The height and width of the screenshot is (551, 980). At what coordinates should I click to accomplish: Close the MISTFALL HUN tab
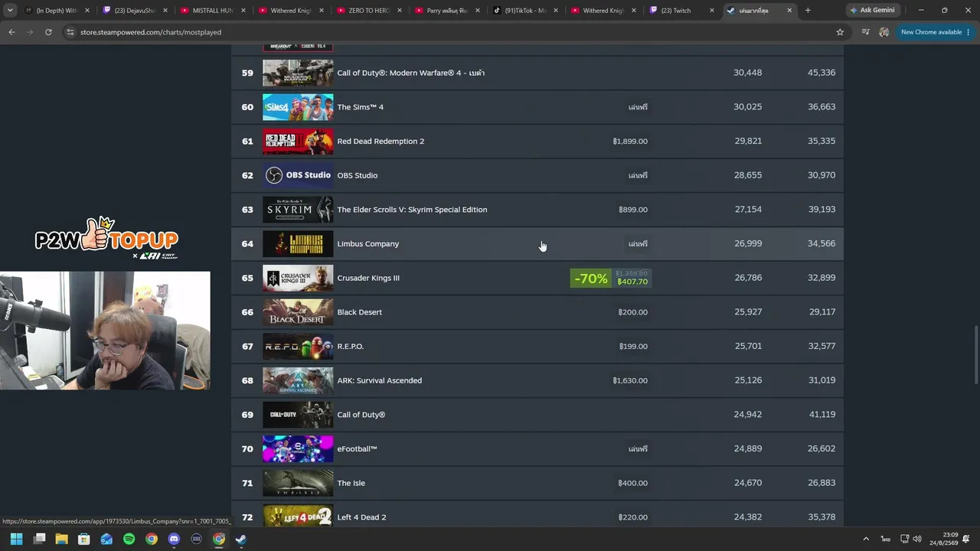243,11
